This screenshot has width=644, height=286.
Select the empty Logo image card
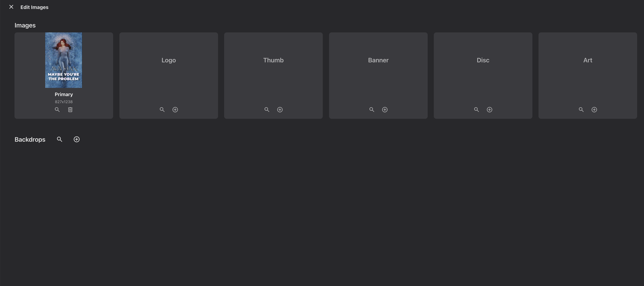coord(168,76)
